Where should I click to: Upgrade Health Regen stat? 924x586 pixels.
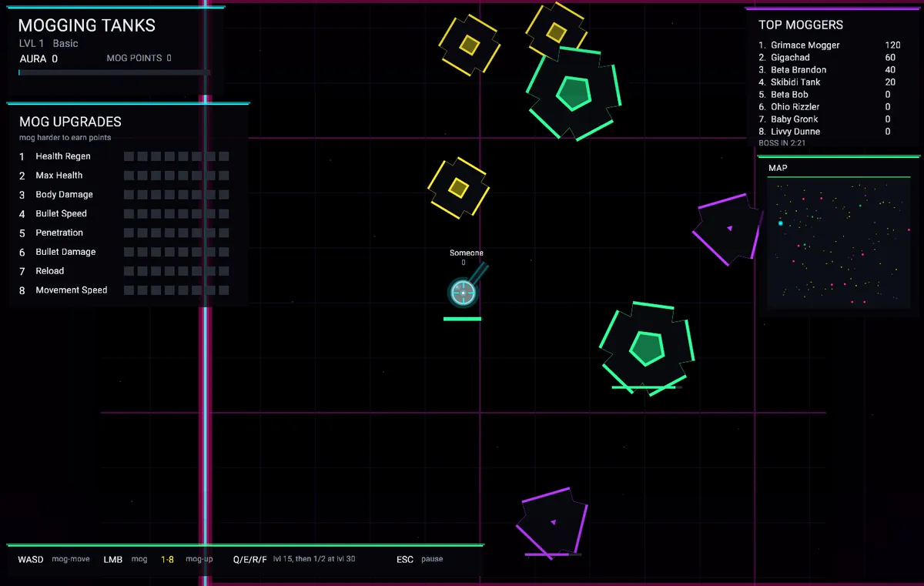[124, 156]
